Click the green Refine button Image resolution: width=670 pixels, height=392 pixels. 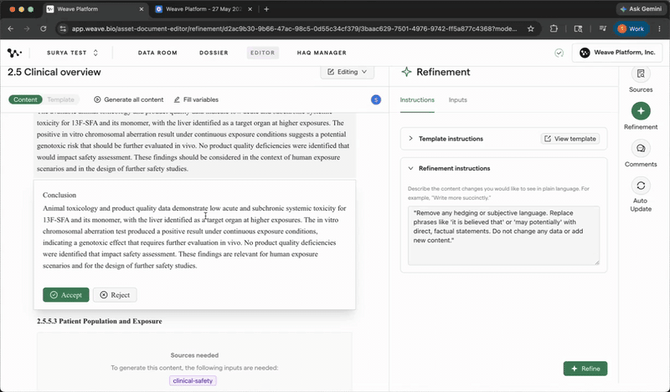tap(585, 368)
